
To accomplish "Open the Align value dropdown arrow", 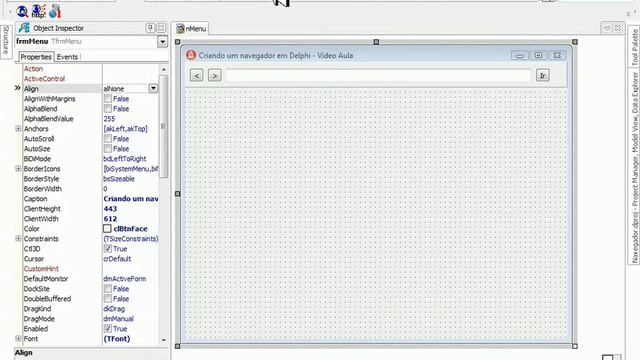I will tap(153, 88).
